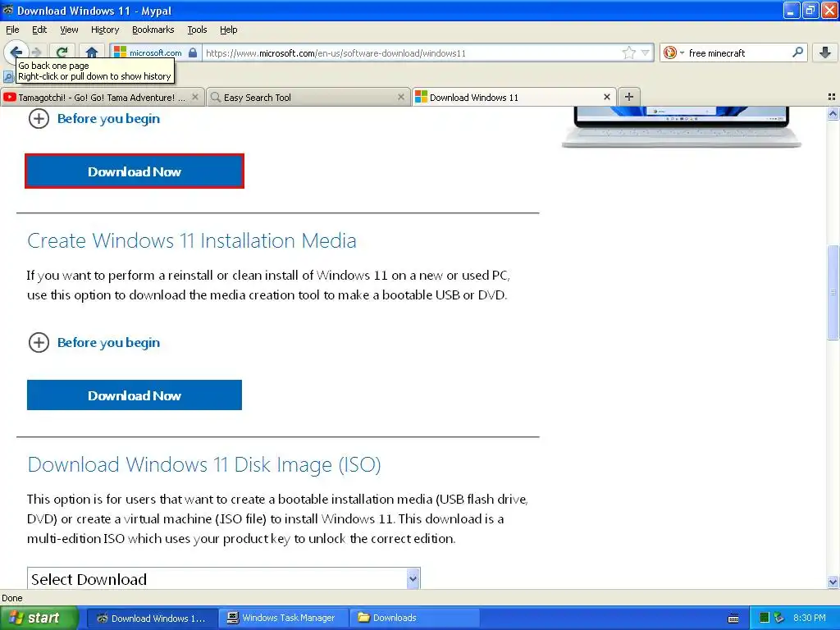
Task: Click the vertical scrollbar thumb
Action: (833, 292)
